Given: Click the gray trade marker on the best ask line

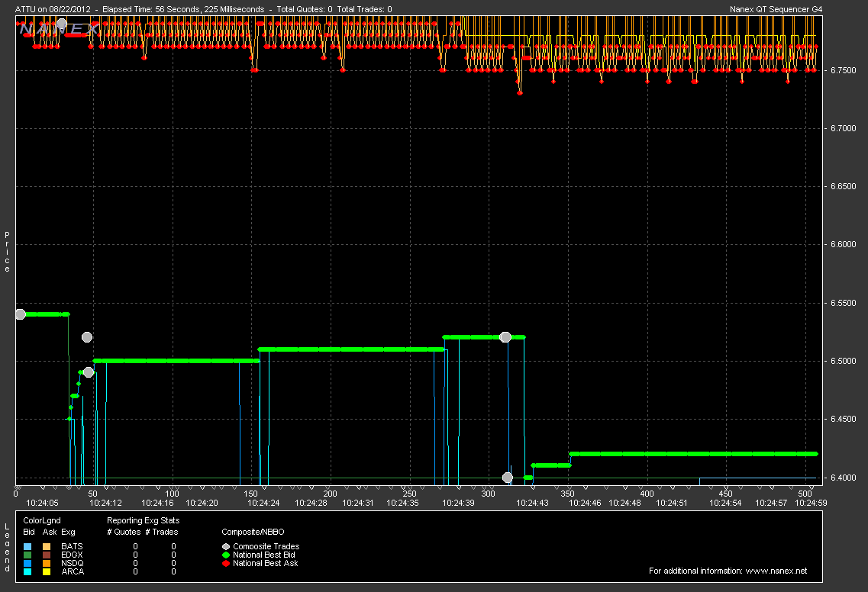Looking at the screenshot, I should tap(61, 23).
